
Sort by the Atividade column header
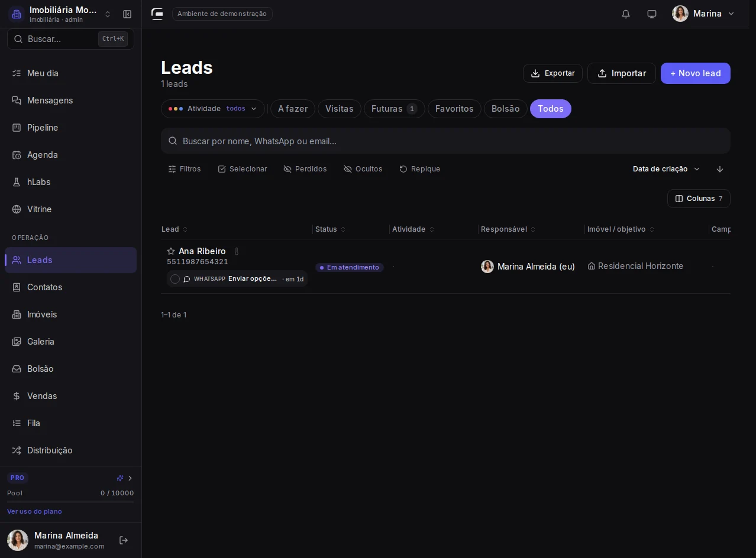pos(413,229)
